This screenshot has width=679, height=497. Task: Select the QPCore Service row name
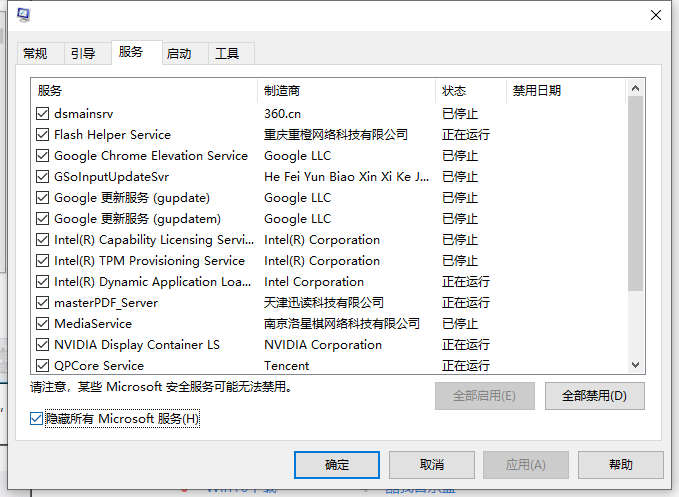click(x=99, y=366)
